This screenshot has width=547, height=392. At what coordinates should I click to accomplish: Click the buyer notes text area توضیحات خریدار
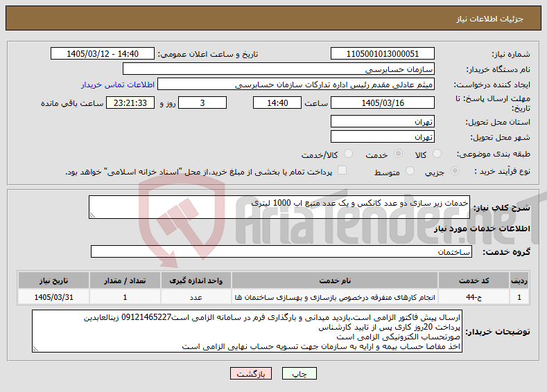click(x=247, y=331)
